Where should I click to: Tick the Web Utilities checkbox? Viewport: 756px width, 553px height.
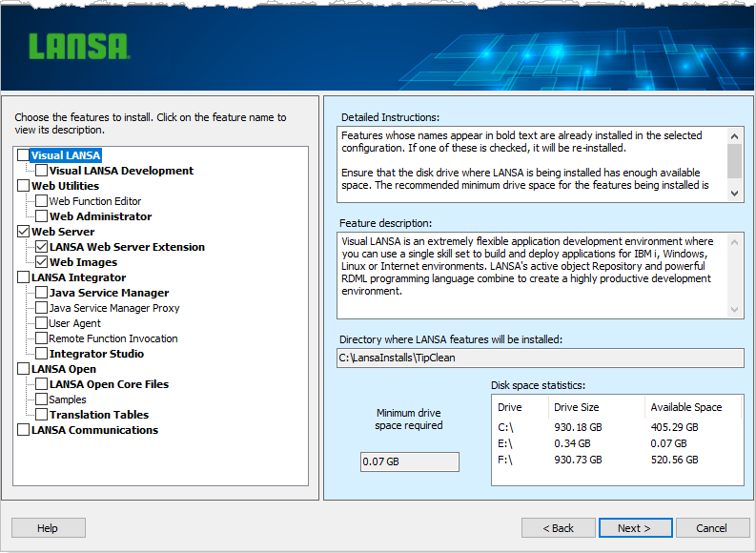point(23,186)
